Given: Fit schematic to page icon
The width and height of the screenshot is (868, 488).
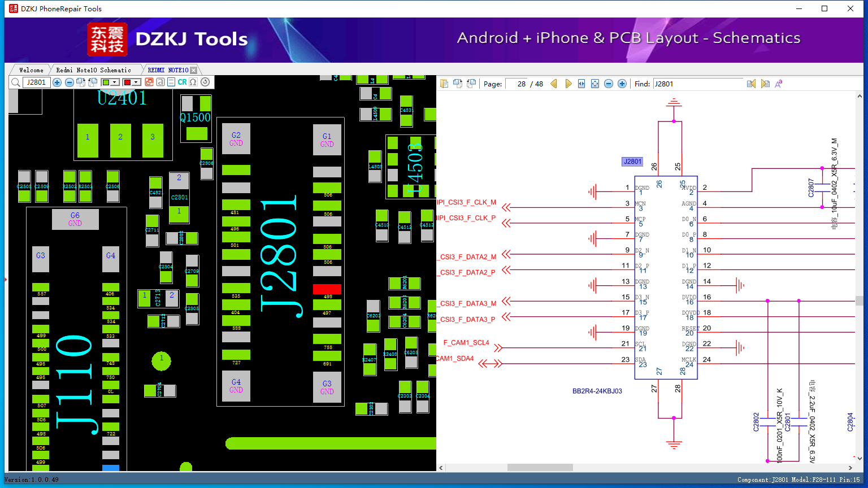Looking at the screenshot, I should [x=595, y=84].
